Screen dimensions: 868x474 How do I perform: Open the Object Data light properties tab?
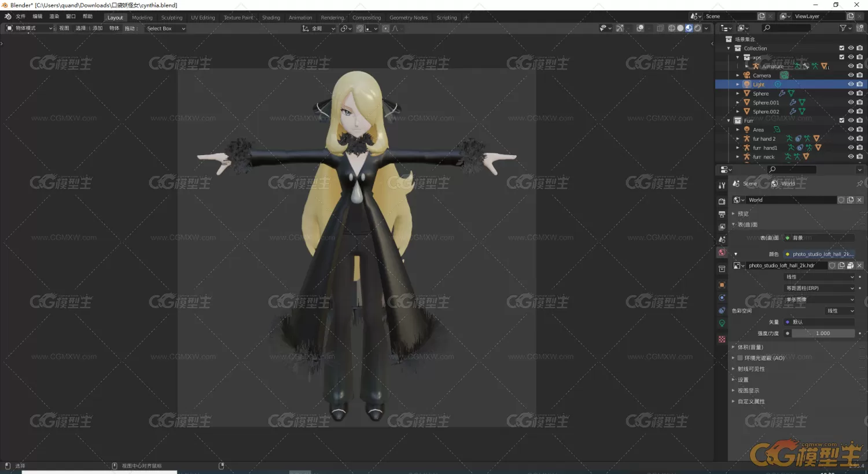click(x=722, y=323)
